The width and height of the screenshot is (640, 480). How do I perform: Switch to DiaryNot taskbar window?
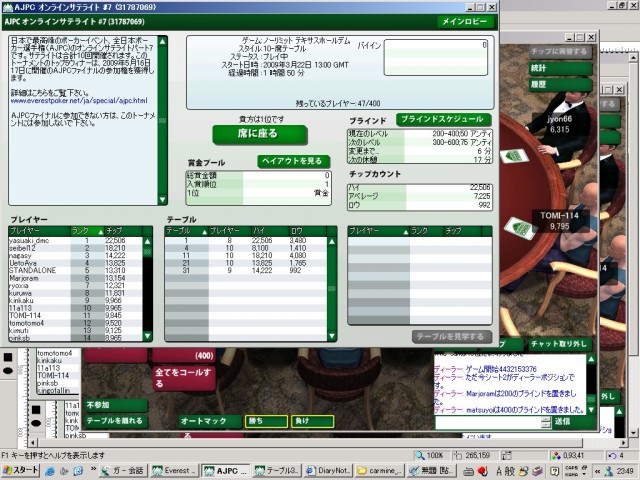[329, 471]
